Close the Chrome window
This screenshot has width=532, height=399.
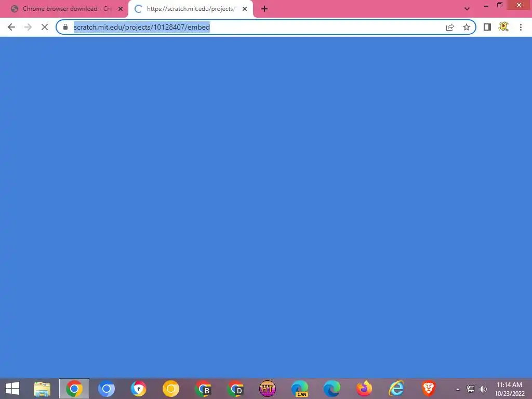[519, 5]
